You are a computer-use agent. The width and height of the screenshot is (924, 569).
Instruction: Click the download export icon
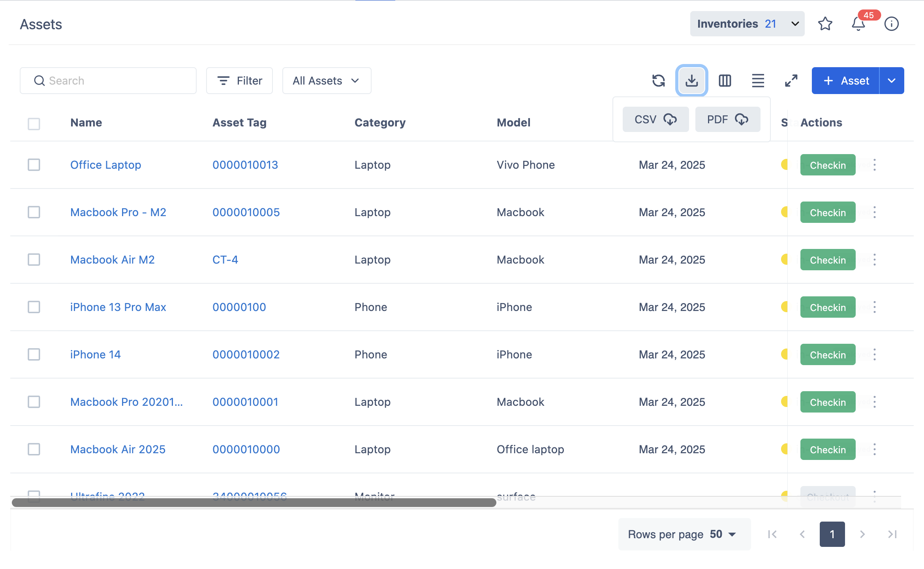click(691, 81)
